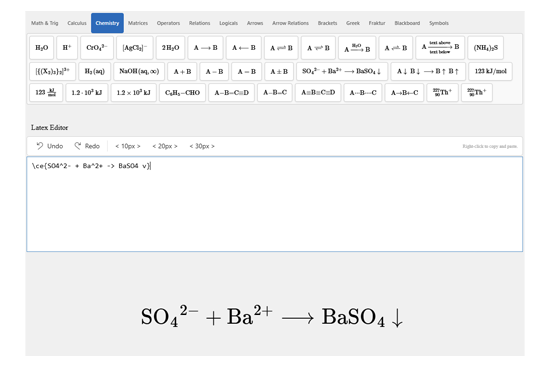Open the Symbols tab
This screenshot has height=380, width=550.
(x=439, y=23)
